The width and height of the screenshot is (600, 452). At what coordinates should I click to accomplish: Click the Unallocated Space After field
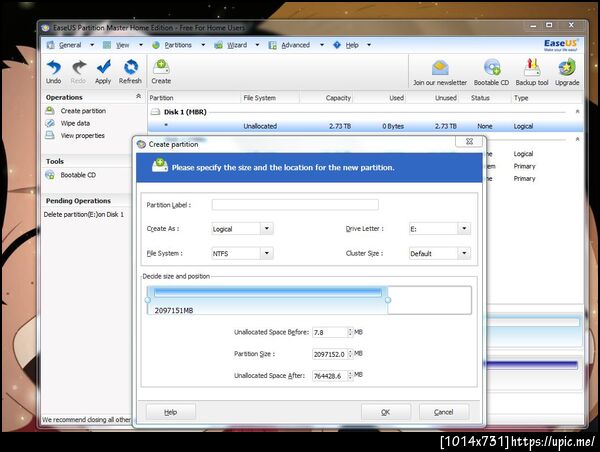(x=330, y=376)
